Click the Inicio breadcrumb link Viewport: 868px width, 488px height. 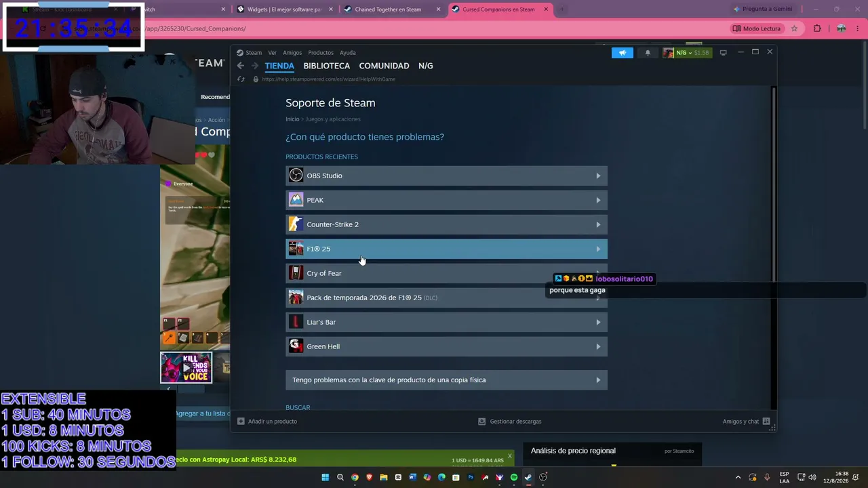pyautogui.click(x=292, y=119)
